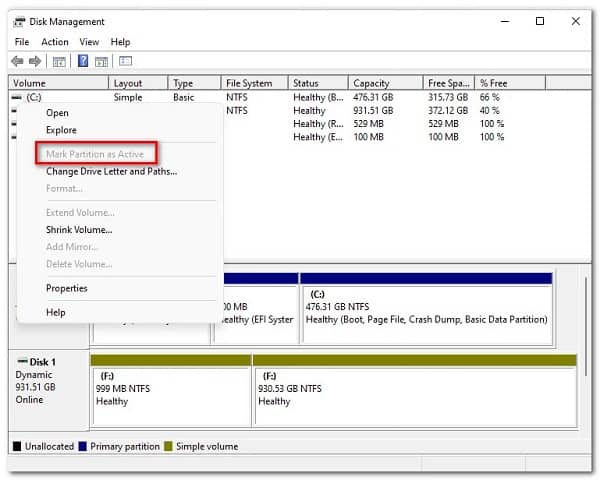Screen dimensions: 600x480
Task: Choose Open from the context menu
Action: coord(57,113)
